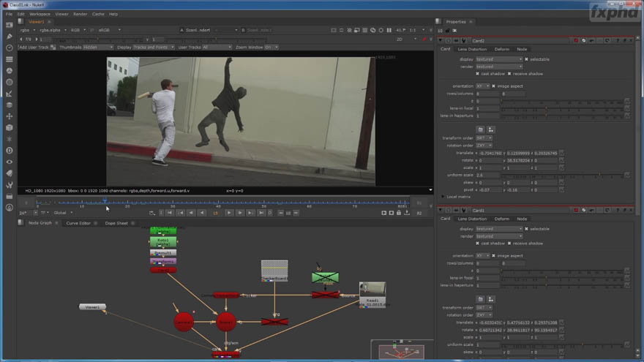644x362 pixels.
Task: Toggle Card2 cast shadow checkbox
Action: pyautogui.click(x=477, y=74)
